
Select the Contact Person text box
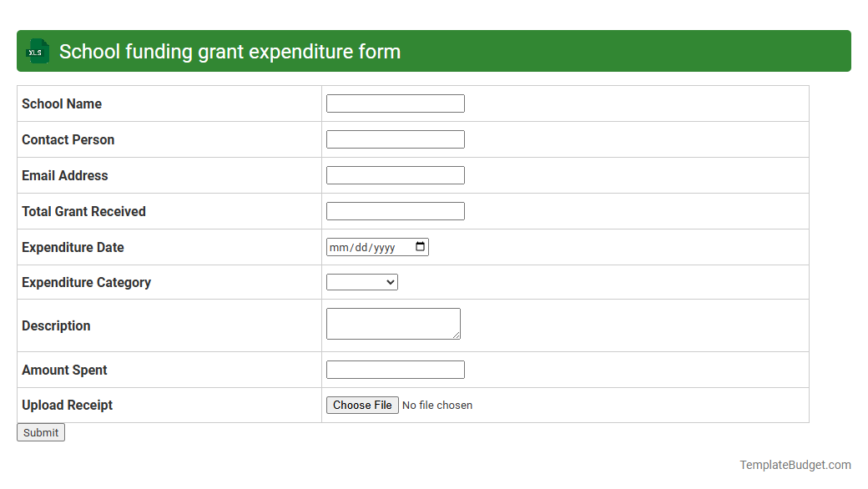[396, 139]
